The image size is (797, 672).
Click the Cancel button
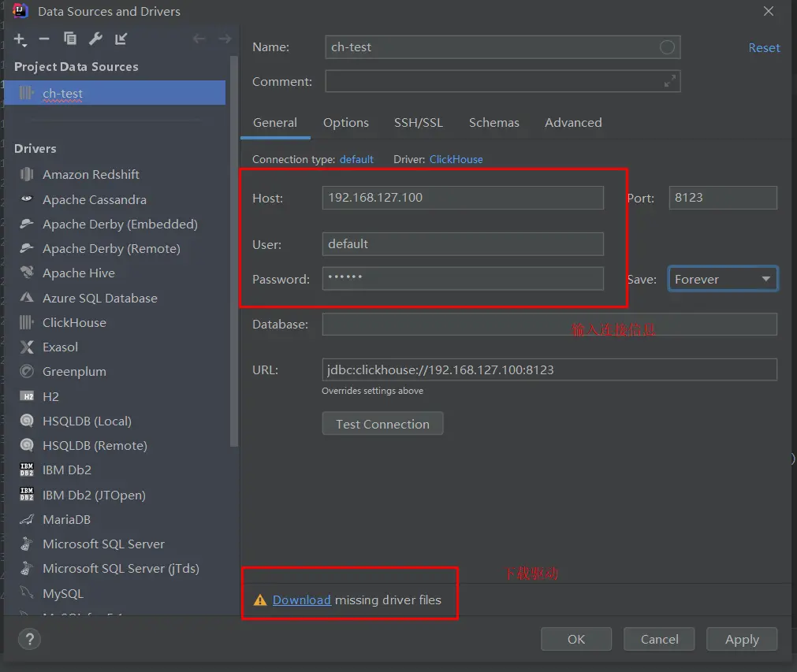659,639
